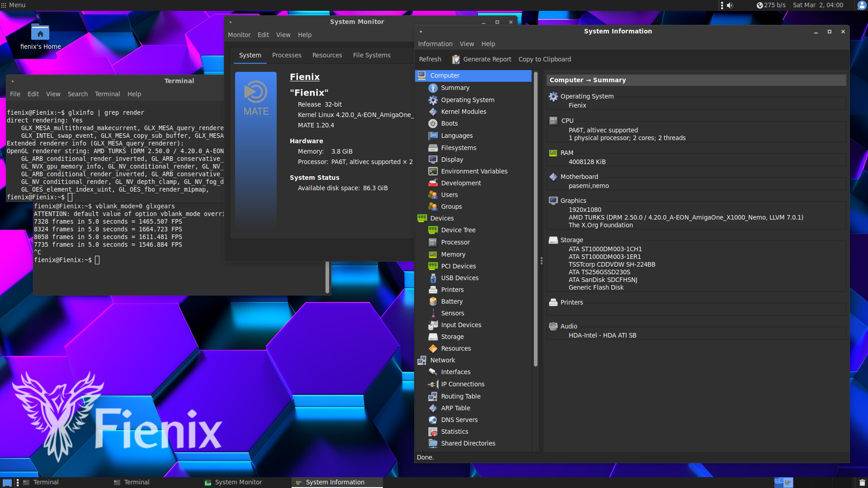Click the volume speaker tray icon
This screenshot has height=488, width=868.
730,5
